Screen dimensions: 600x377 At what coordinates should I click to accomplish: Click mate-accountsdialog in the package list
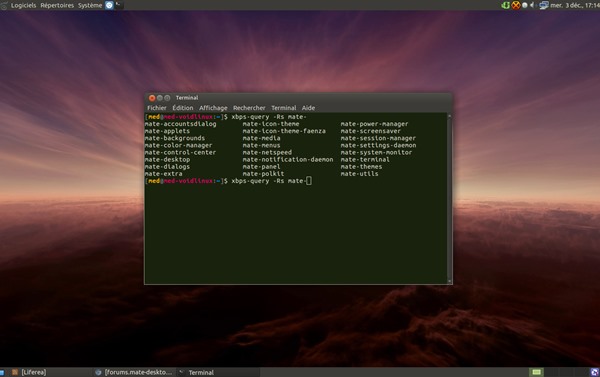tap(180, 124)
